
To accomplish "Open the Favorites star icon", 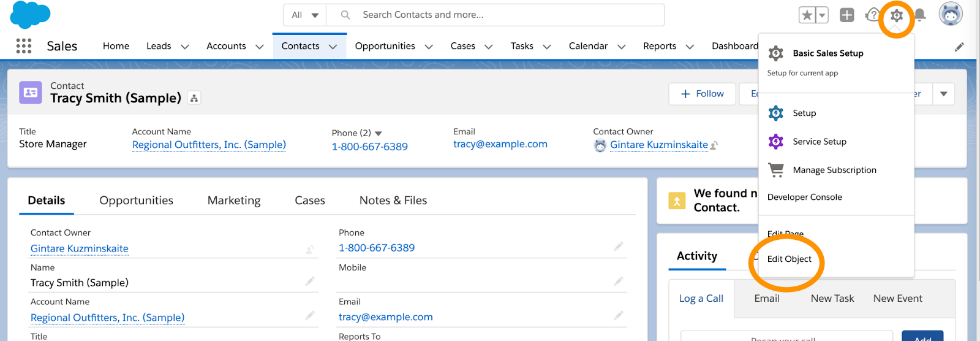I will 807,15.
